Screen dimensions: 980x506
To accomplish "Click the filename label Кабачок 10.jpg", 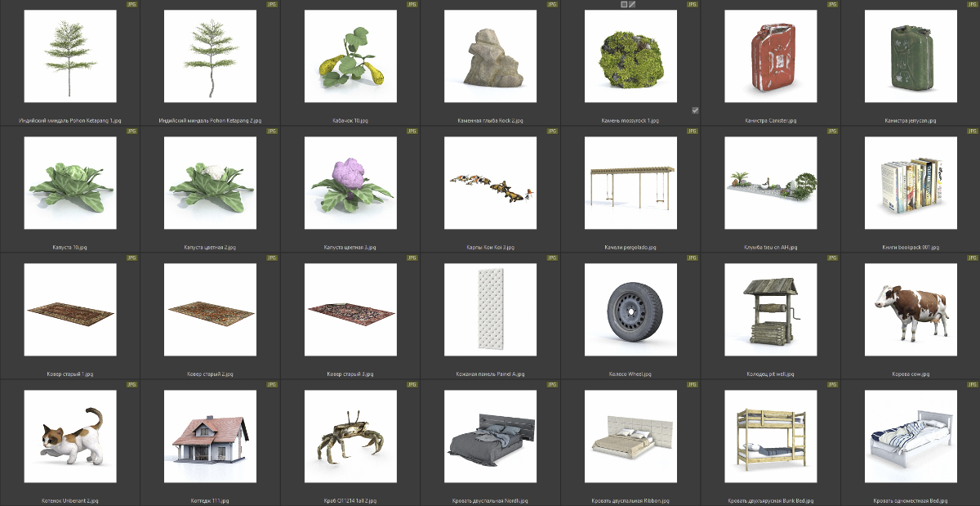I will [x=350, y=120].
